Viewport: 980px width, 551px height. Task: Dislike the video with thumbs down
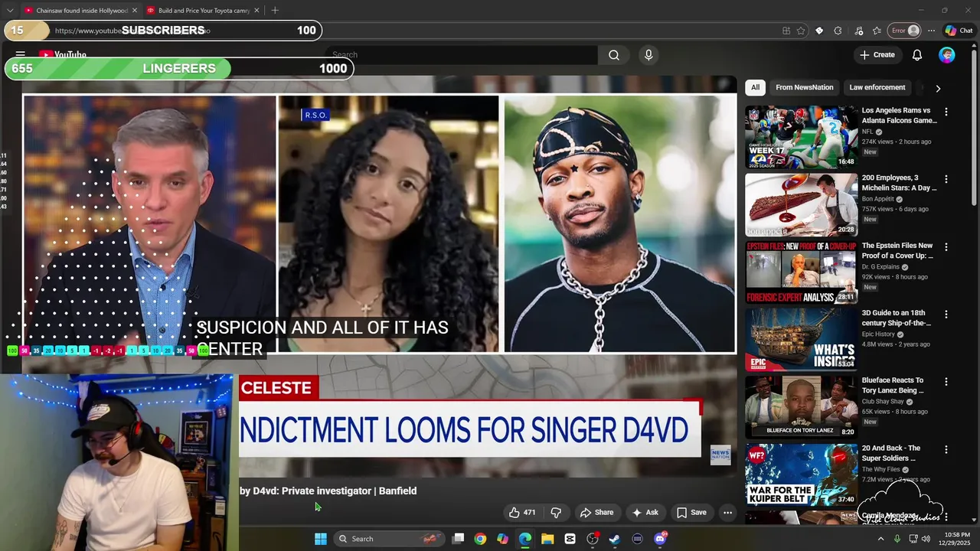556,513
